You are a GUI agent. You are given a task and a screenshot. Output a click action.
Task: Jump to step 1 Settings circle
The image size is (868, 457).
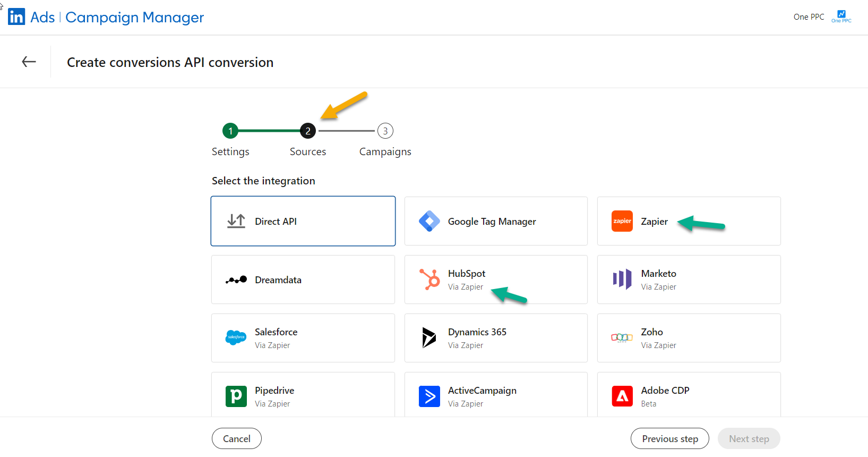pyautogui.click(x=230, y=131)
